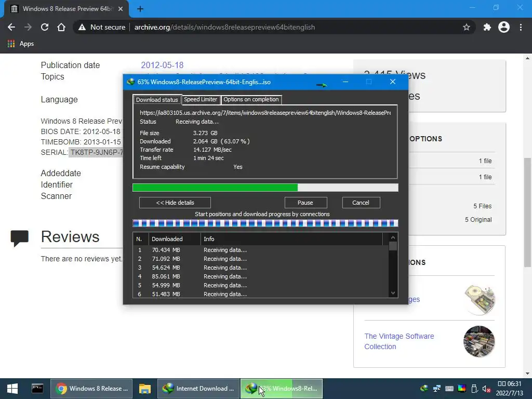Open the Windows Start menu

point(12,389)
